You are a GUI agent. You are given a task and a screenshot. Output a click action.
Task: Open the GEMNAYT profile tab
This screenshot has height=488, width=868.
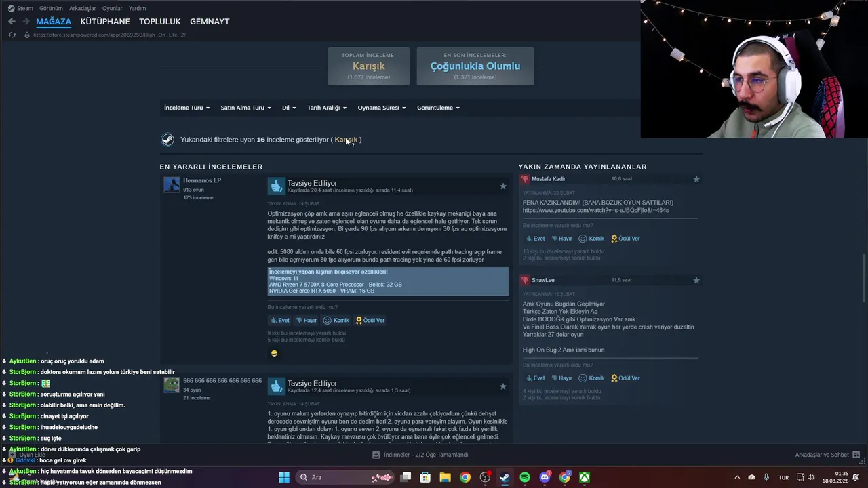[210, 22]
